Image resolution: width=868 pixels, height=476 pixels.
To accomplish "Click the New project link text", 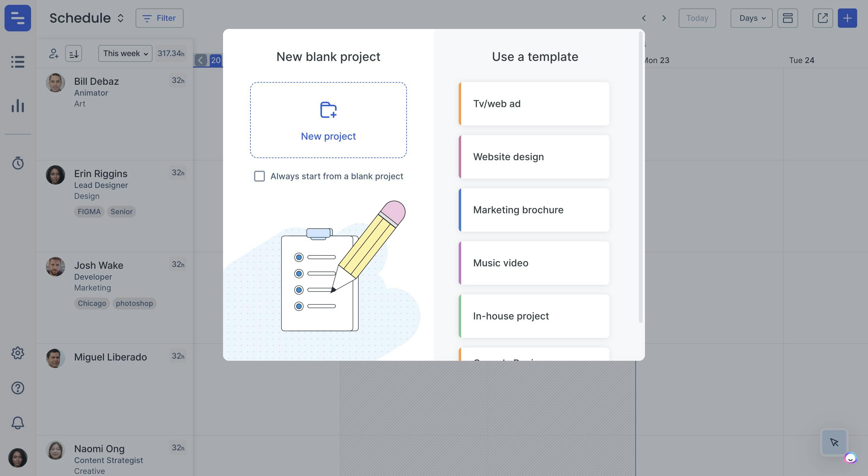I will coord(328,136).
